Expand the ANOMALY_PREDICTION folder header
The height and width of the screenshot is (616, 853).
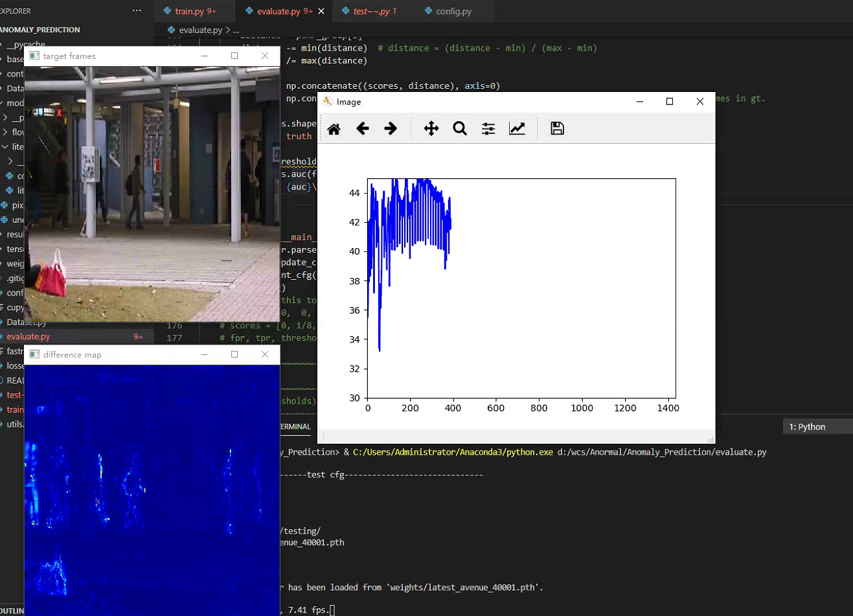pos(40,30)
